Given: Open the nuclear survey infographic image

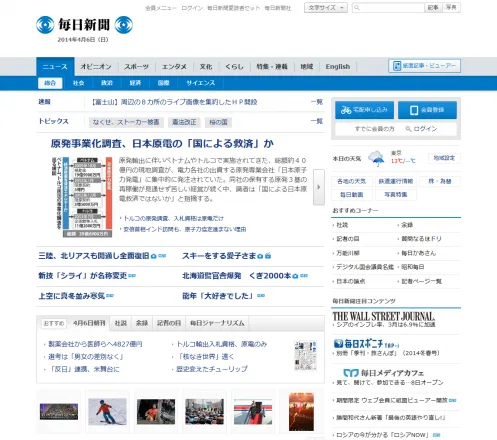Looking at the screenshot, I should pos(82,197).
